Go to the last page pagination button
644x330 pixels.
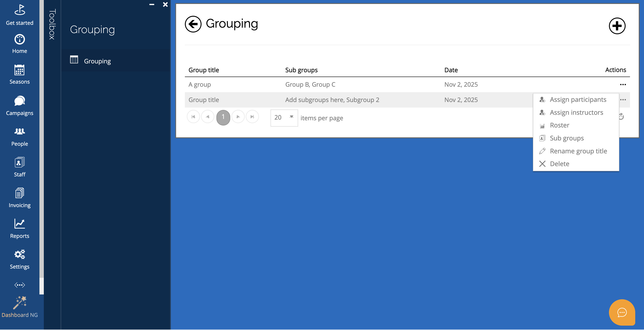(x=252, y=117)
